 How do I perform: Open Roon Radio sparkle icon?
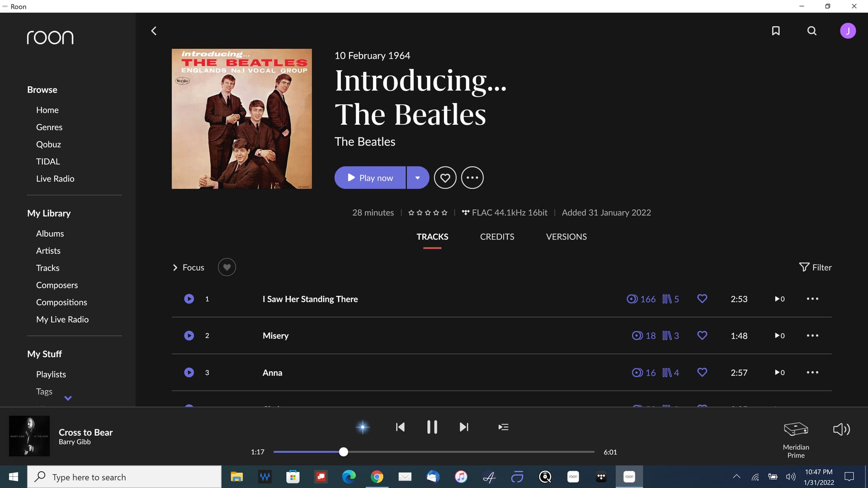(363, 427)
